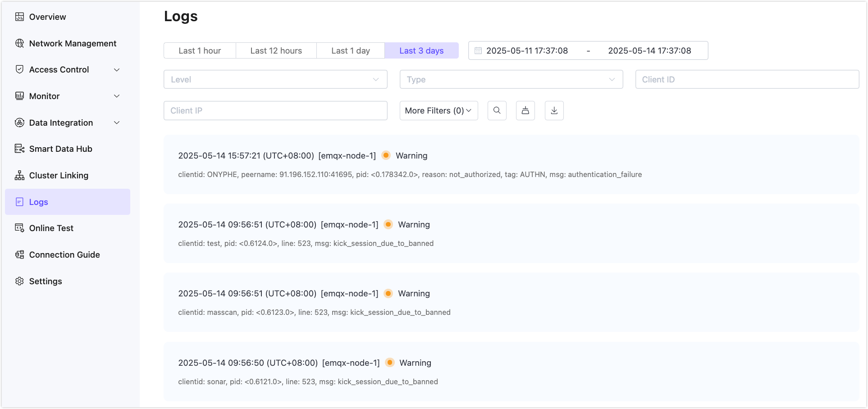Click the Smart Data Hub icon

tap(19, 149)
